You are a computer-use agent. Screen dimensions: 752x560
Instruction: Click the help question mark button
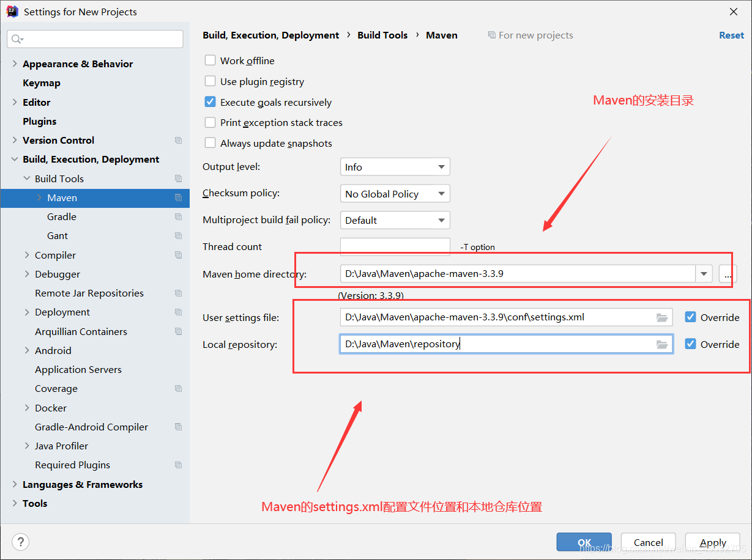21,542
